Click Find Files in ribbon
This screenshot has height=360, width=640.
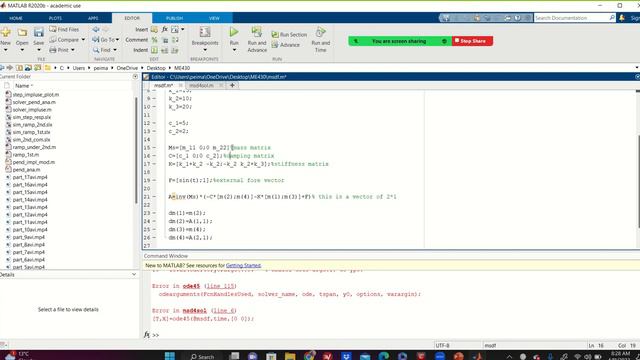click(x=64, y=29)
